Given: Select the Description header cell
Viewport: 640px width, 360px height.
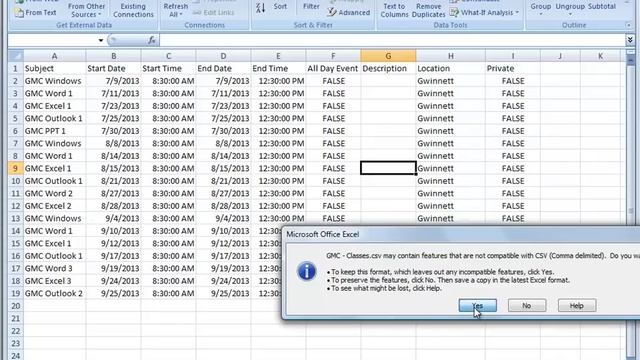Looking at the screenshot, I should (388, 68).
